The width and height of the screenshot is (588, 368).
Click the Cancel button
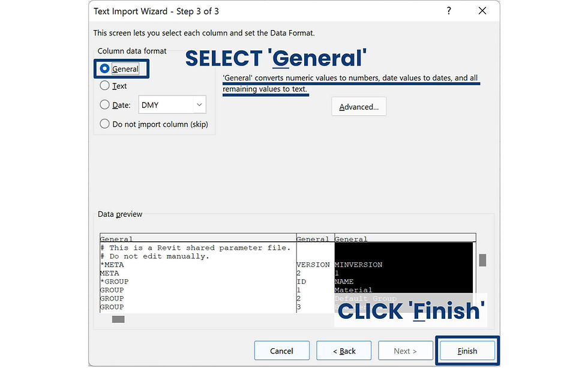pos(281,351)
